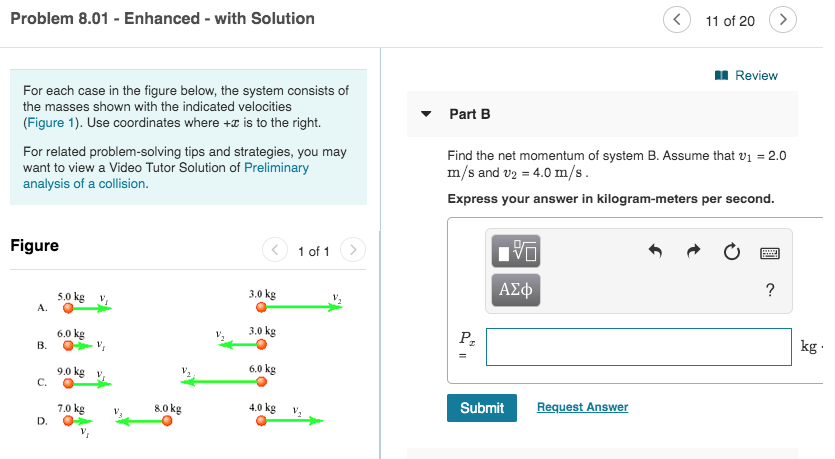Open Preliminary analysis of a collision link
Screen dimensions: 835x459
[x=166, y=176]
